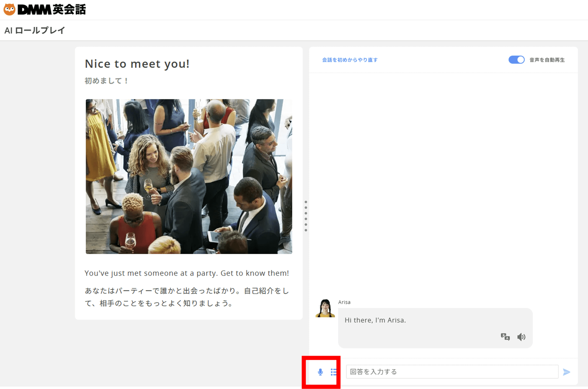588x389 pixels.
Task: Click the DMM英会話 owl logo
Action: coord(45,9)
